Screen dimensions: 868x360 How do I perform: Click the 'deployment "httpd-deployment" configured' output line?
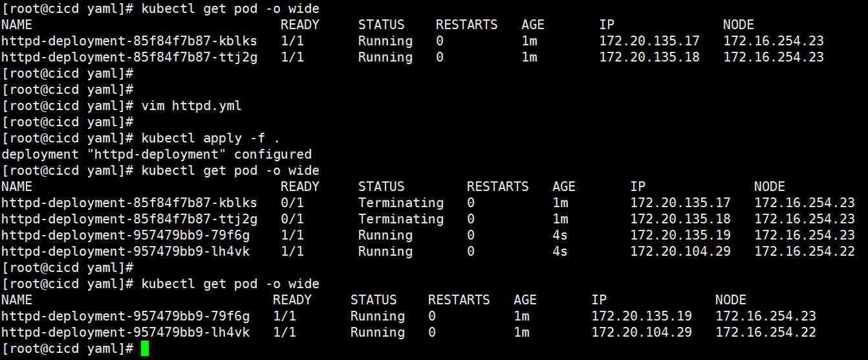[157, 154]
